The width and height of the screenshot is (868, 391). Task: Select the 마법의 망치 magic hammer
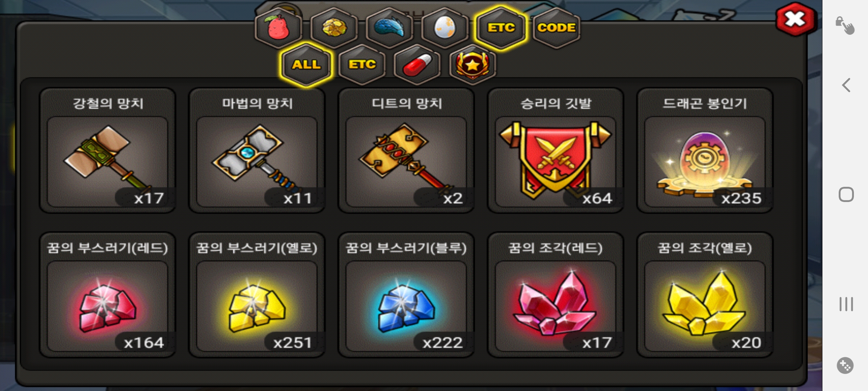coord(257,150)
